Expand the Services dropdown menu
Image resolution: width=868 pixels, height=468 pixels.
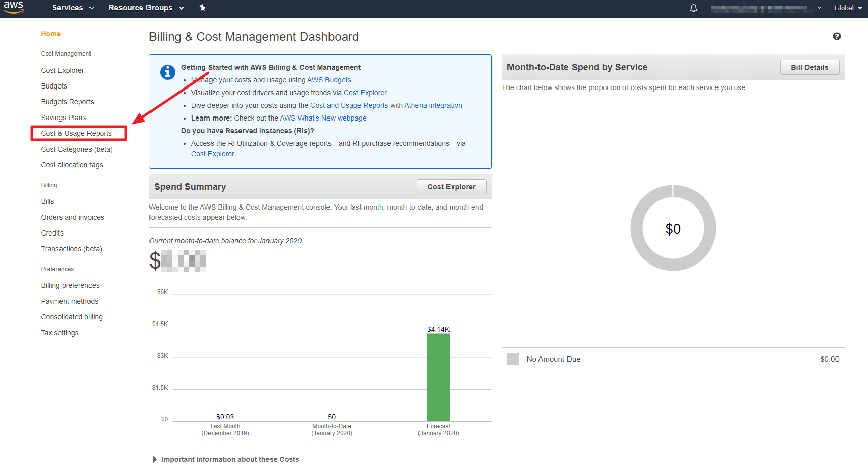point(73,8)
